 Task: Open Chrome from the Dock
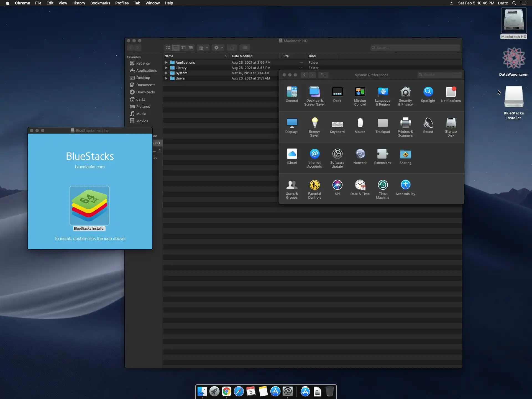[226, 391]
